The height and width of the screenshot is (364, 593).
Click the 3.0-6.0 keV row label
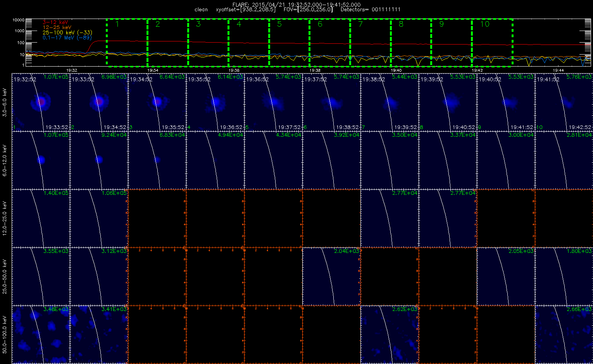[5, 102]
